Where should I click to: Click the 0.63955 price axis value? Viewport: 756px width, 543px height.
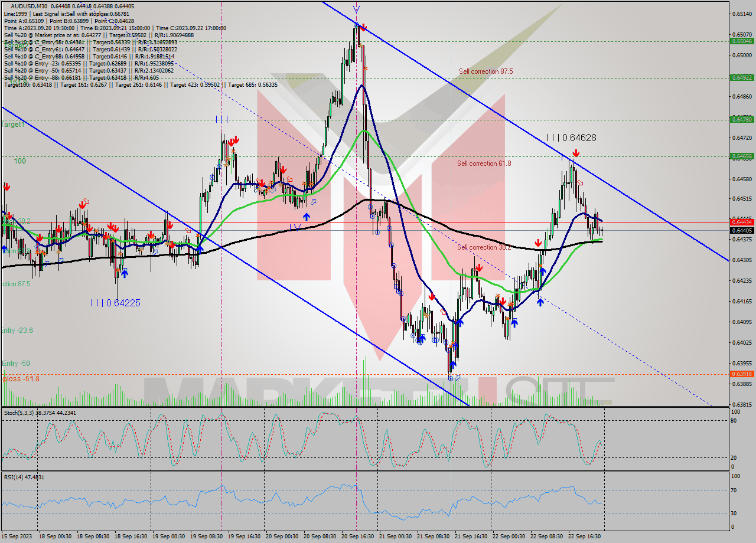click(742, 364)
